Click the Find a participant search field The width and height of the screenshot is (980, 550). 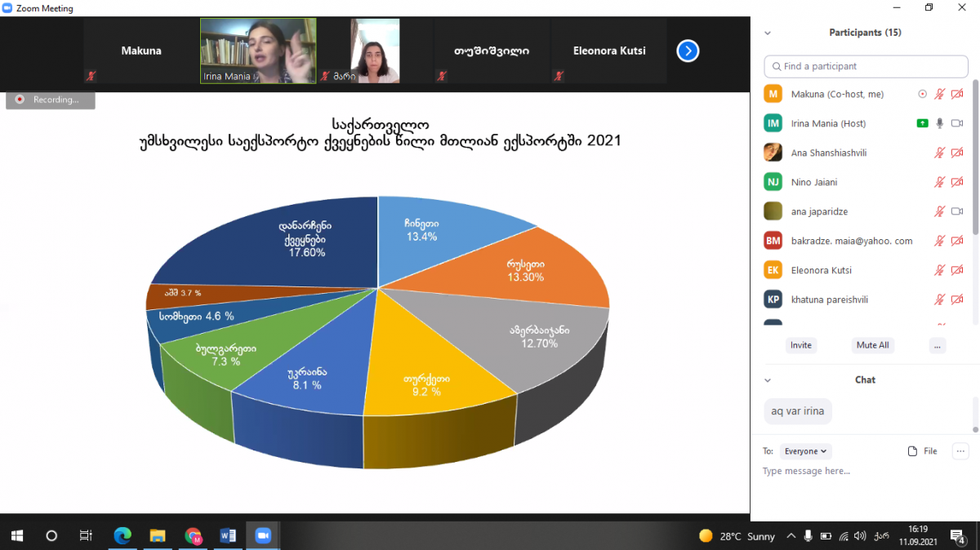(x=866, y=66)
